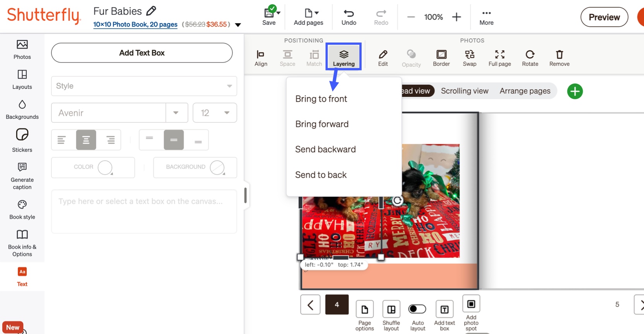Choose Send backward

tap(325, 149)
